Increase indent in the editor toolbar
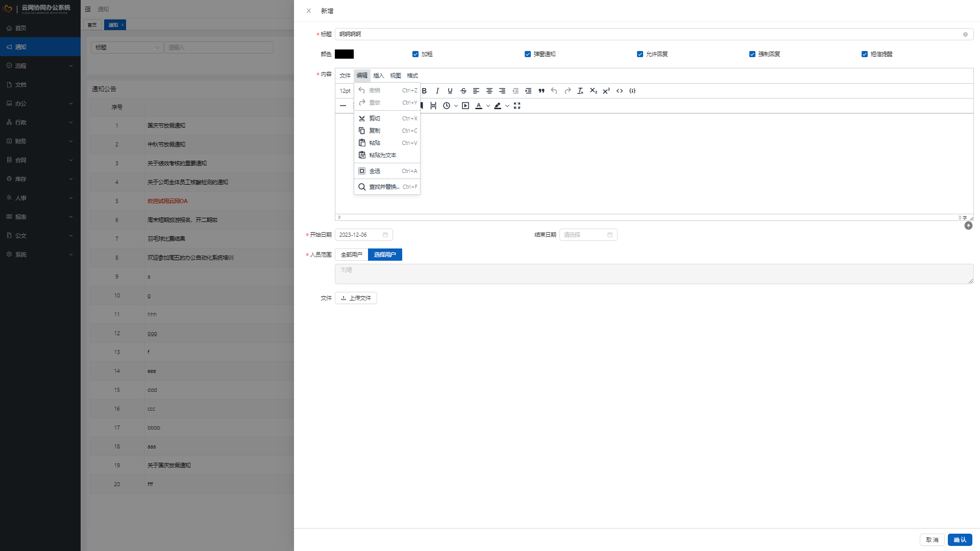 [528, 91]
